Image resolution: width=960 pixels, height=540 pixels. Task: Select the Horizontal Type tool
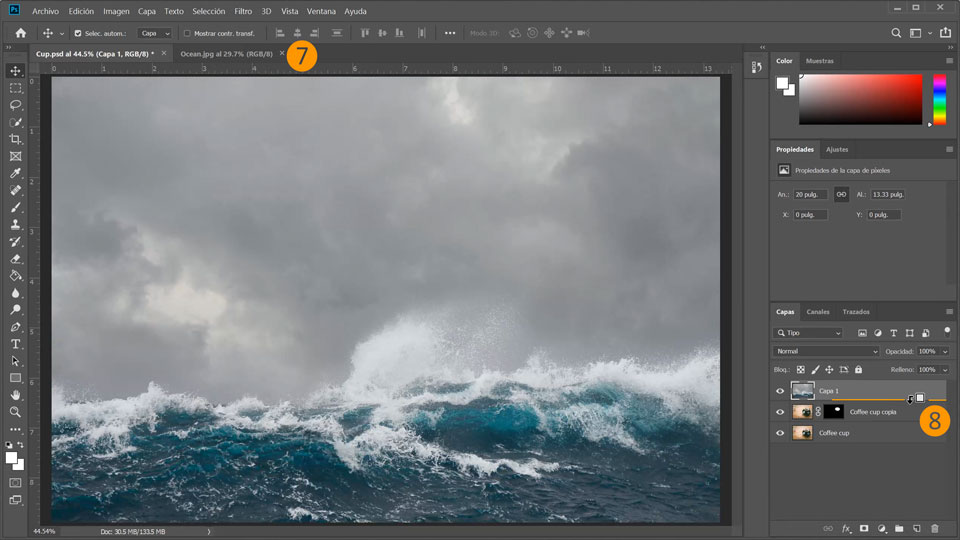(15, 344)
